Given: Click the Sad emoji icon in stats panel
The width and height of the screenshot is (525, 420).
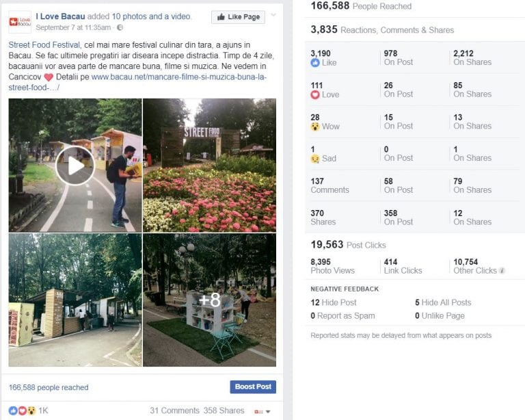Looking at the screenshot, I should (x=315, y=159).
